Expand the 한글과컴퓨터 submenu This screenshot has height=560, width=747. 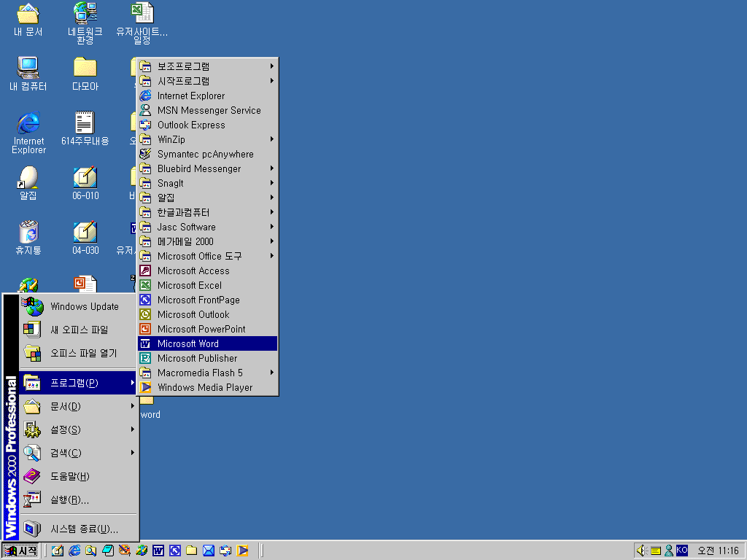click(207, 212)
